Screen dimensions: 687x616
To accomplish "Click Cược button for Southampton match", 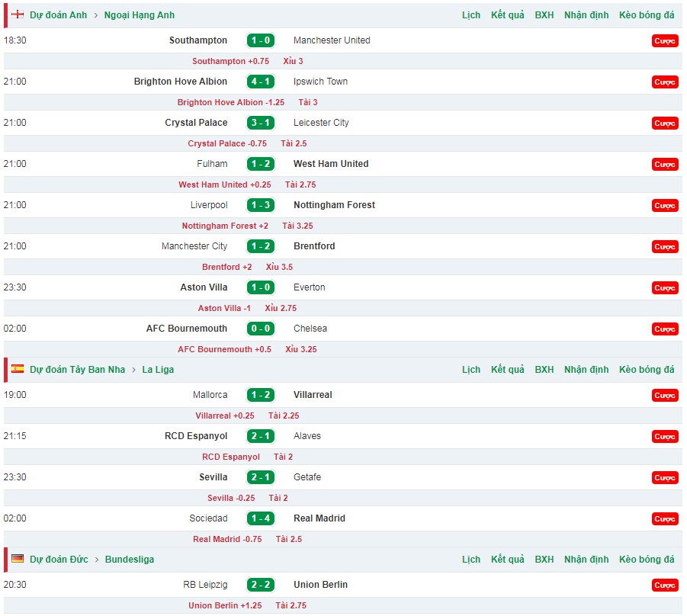I will 665,40.
